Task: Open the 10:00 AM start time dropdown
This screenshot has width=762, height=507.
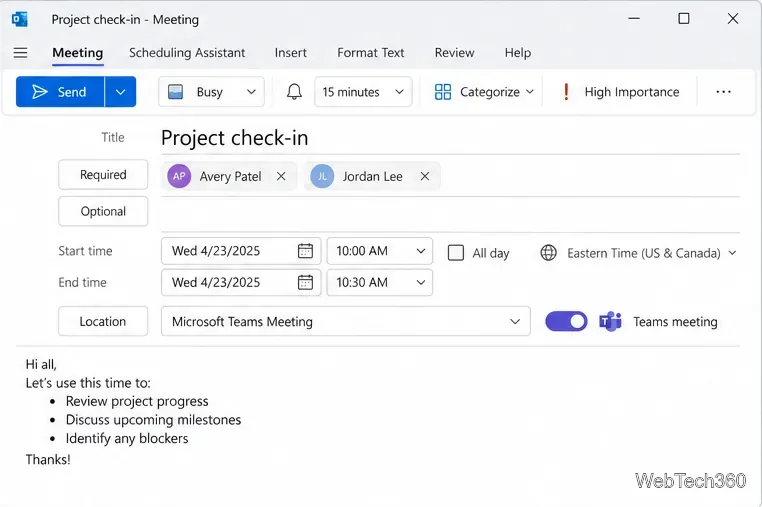Action: (421, 251)
